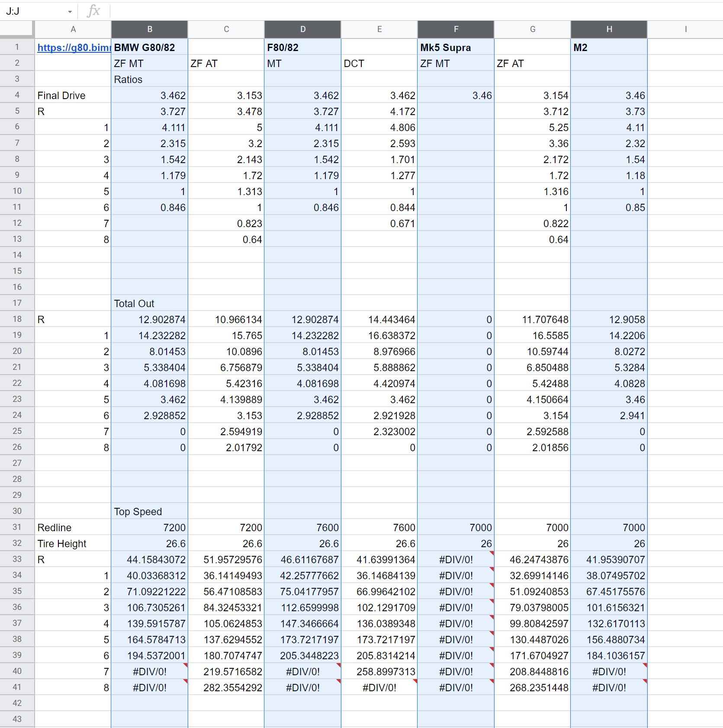Select cell with value 112.6599998
This screenshot has height=728, width=723.
click(303, 607)
